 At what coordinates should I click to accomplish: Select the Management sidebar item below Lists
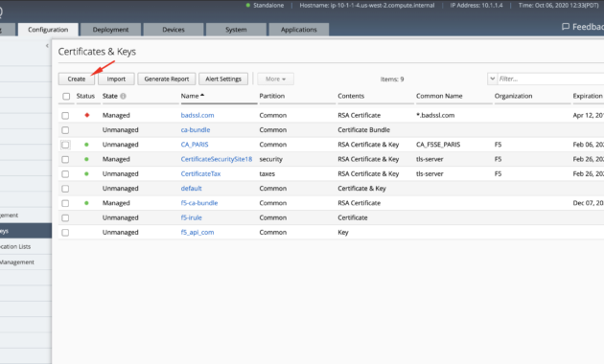click(x=26, y=262)
